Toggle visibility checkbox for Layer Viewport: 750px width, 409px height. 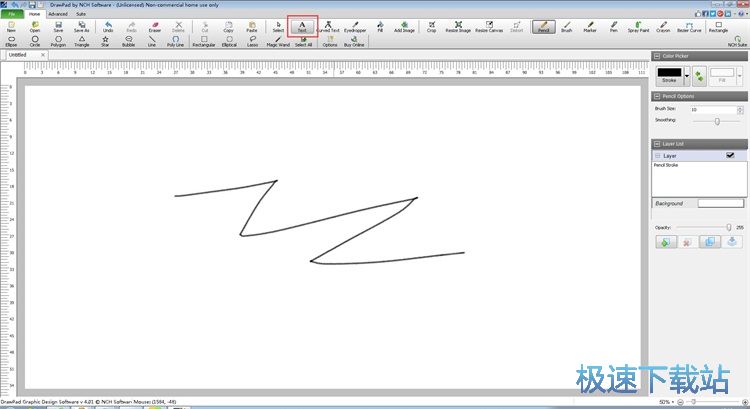click(729, 155)
